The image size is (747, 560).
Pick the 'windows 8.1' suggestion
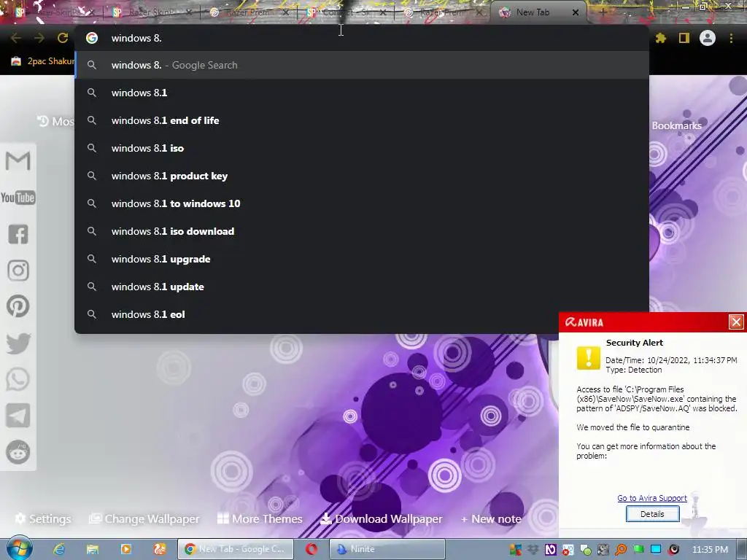click(x=362, y=93)
